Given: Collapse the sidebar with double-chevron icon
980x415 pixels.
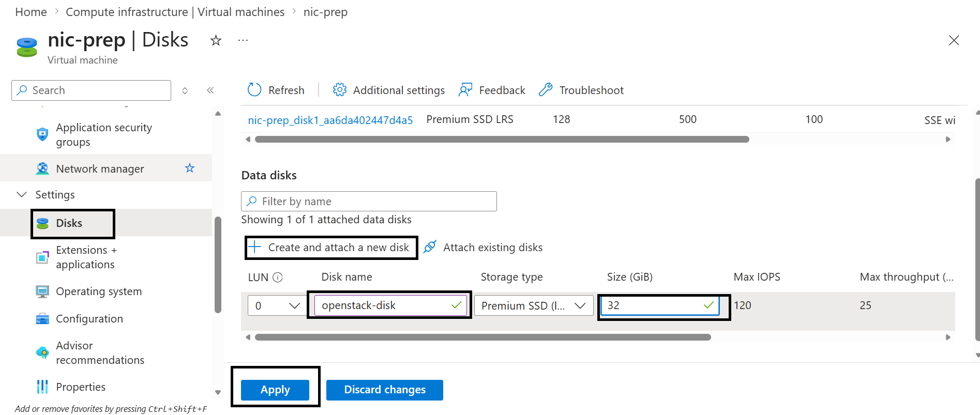Looking at the screenshot, I should point(210,90).
